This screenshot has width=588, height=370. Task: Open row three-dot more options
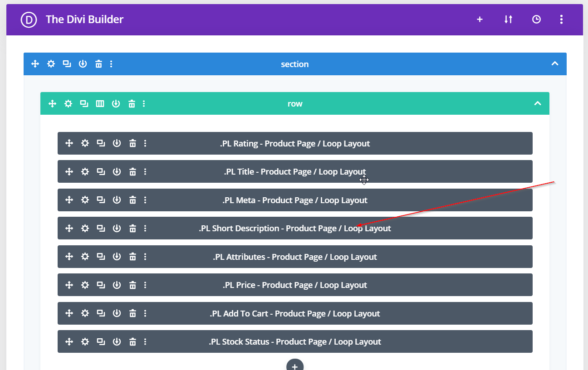[144, 104]
